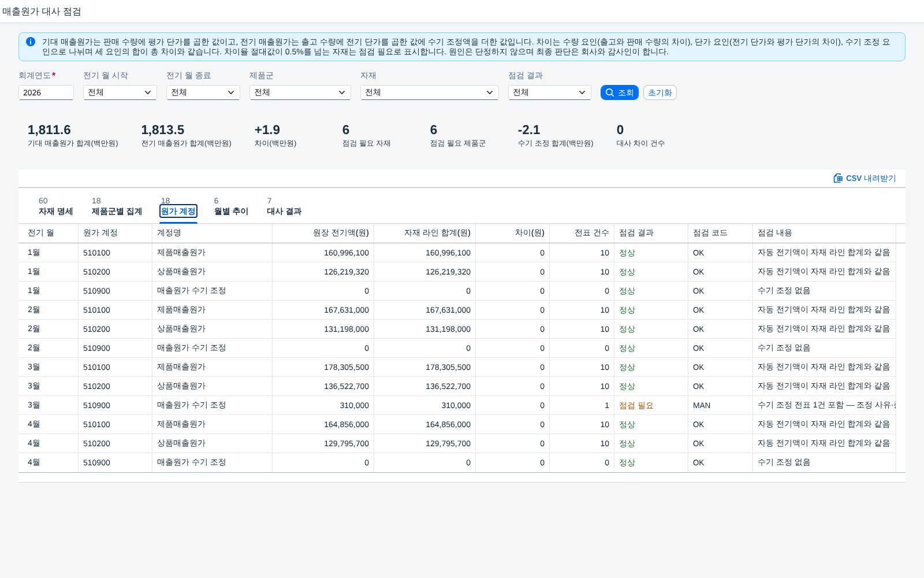The height and width of the screenshot is (578, 924).
Task: Click the 조회 search button
Action: click(x=620, y=92)
